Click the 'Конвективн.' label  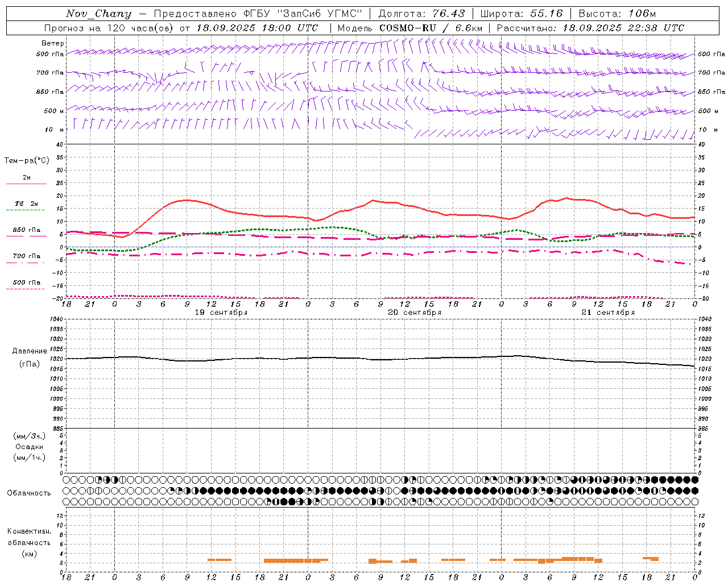(29, 531)
